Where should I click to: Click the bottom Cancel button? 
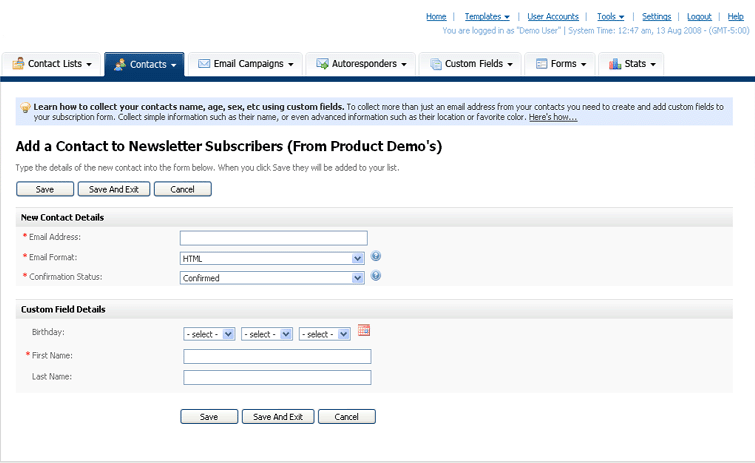[347, 417]
